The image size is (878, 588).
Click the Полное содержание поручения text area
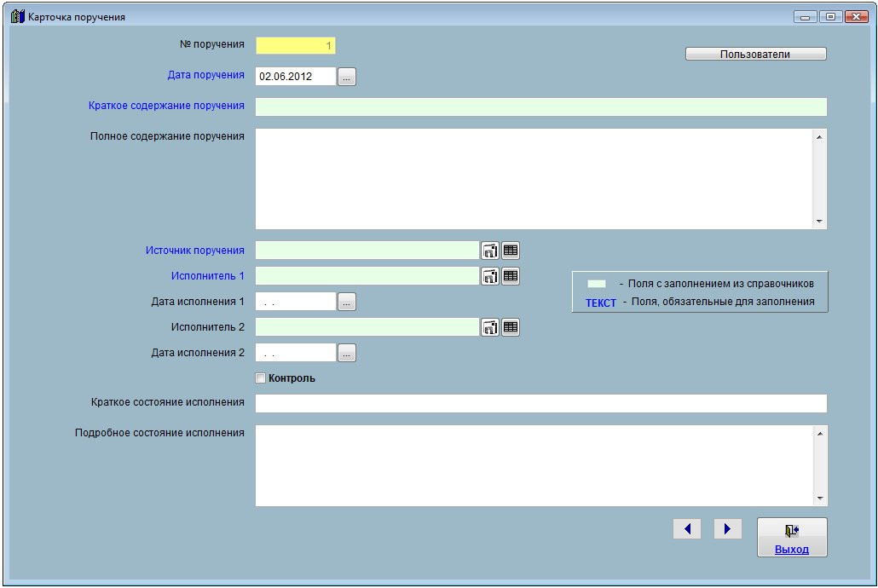(x=541, y=179)
